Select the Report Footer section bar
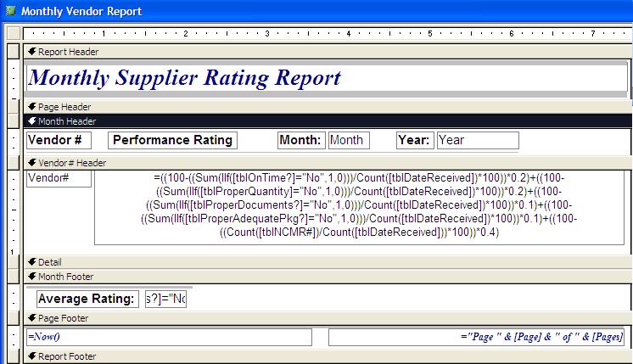 point(328,356)
